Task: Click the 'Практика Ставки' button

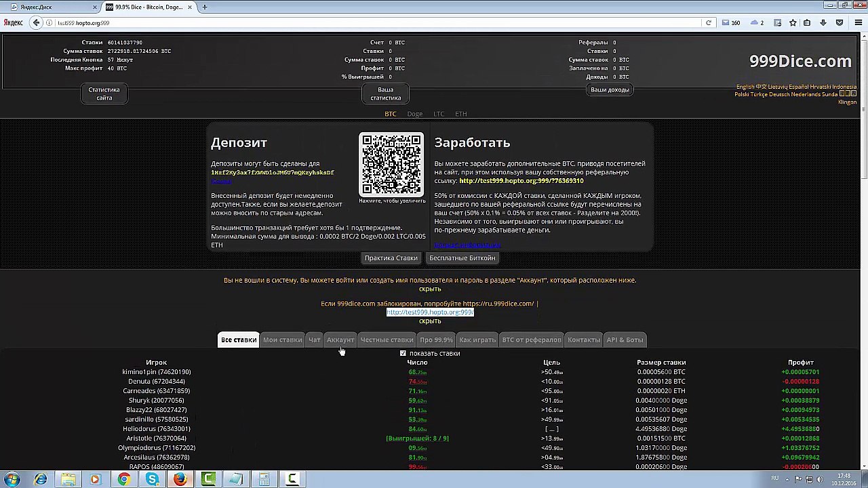Action: (391, 258)
